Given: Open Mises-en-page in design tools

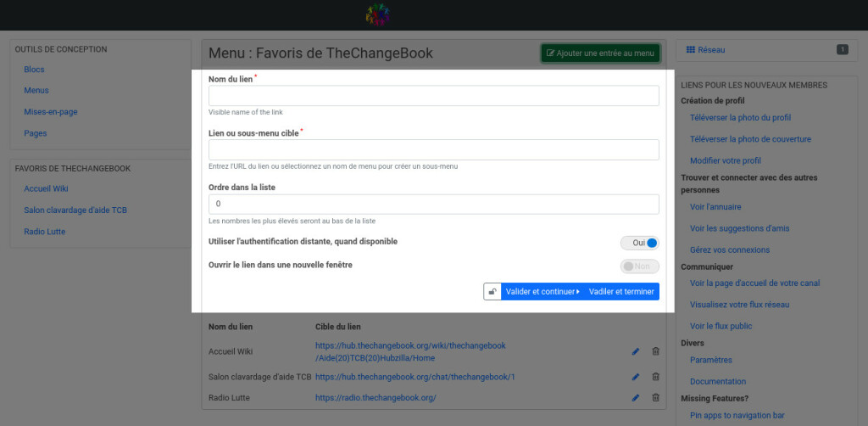Looking at the screenshot, I should pyautogui.click(x=51, y=112).
